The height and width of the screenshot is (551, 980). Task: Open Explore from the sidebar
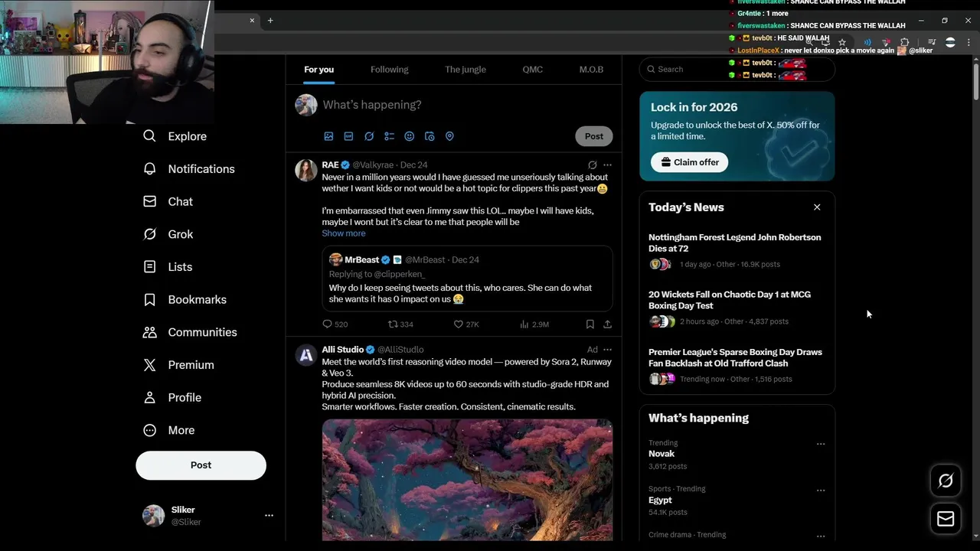point(175,136)
